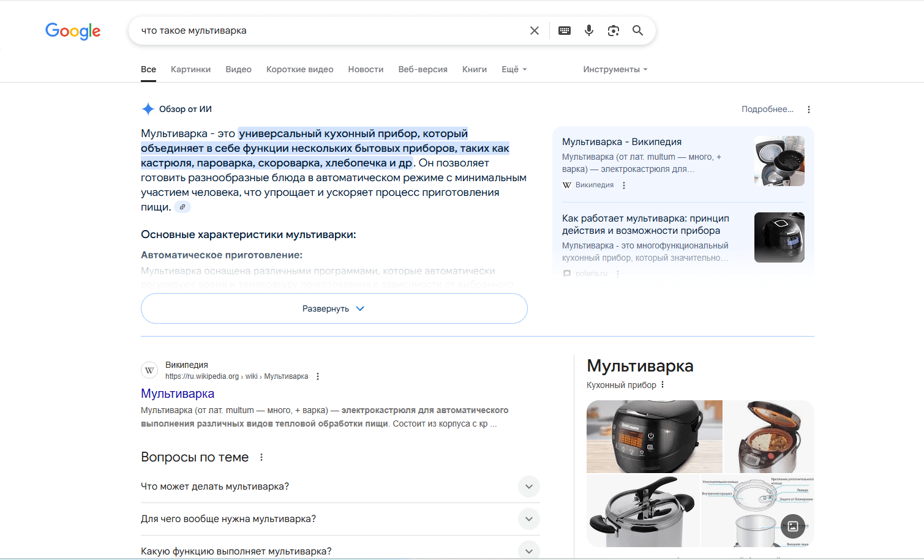Click the magnifying glass search icon
This screenshot has height=560, width=924.
tap(637, 31)
